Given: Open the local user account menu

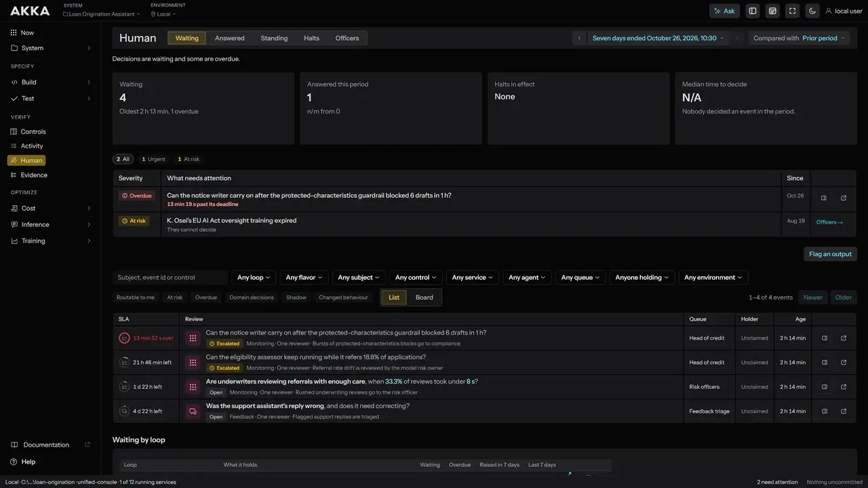Looking at the screenshot, I should point(844,11).
